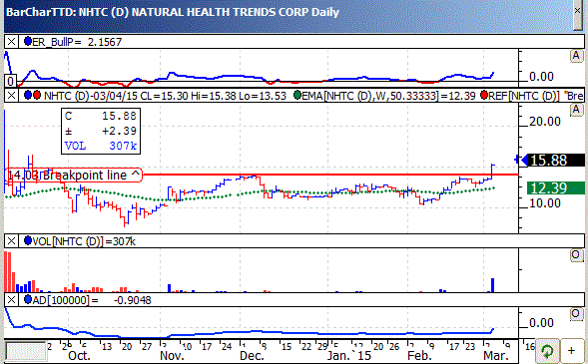Click the blue VOL series color dot
This screenshot has height=364, width=588.
coord(28,240)
